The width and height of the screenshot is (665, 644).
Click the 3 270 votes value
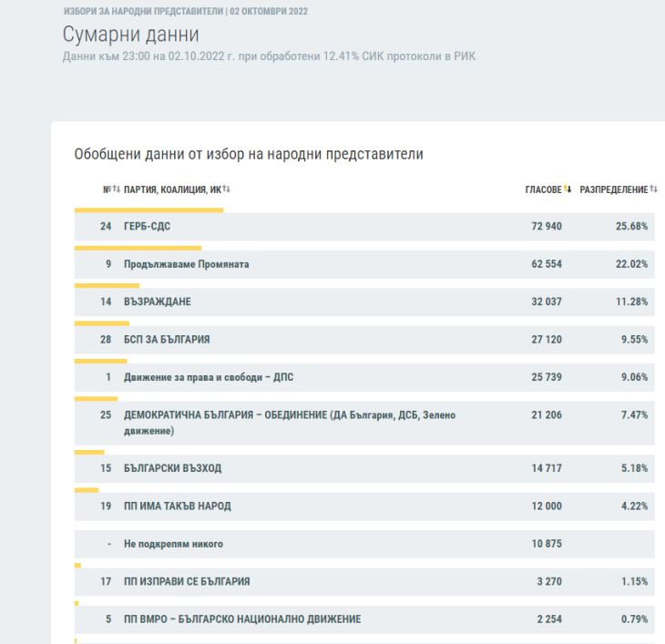549,581
